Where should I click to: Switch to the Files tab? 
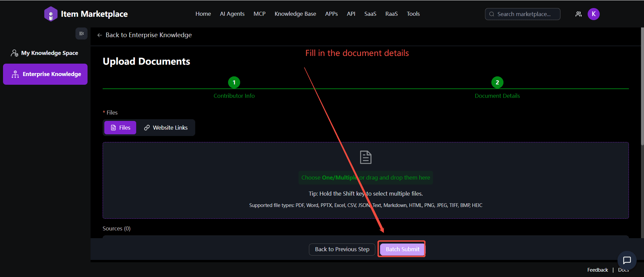click(x=120, y=128)
